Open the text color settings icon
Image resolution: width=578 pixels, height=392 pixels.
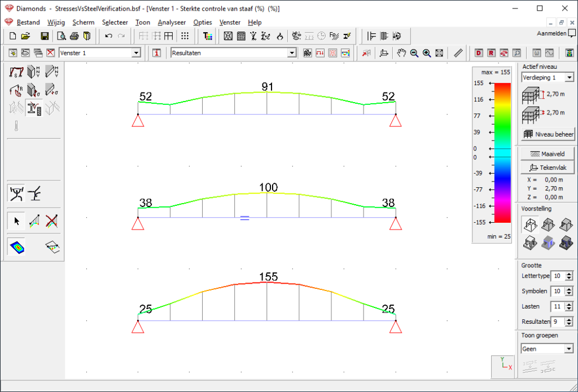(x=208, y=36)
